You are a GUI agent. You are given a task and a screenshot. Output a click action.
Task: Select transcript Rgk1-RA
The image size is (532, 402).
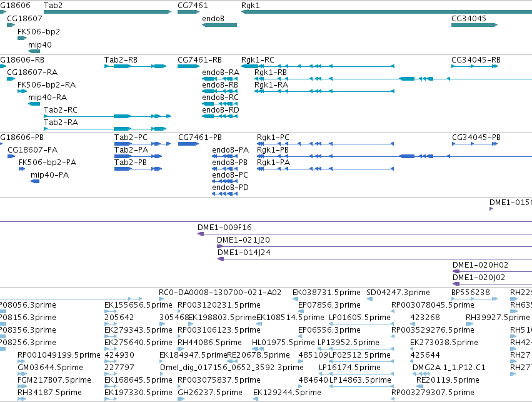pyautogui.click(x=271, y=85)
